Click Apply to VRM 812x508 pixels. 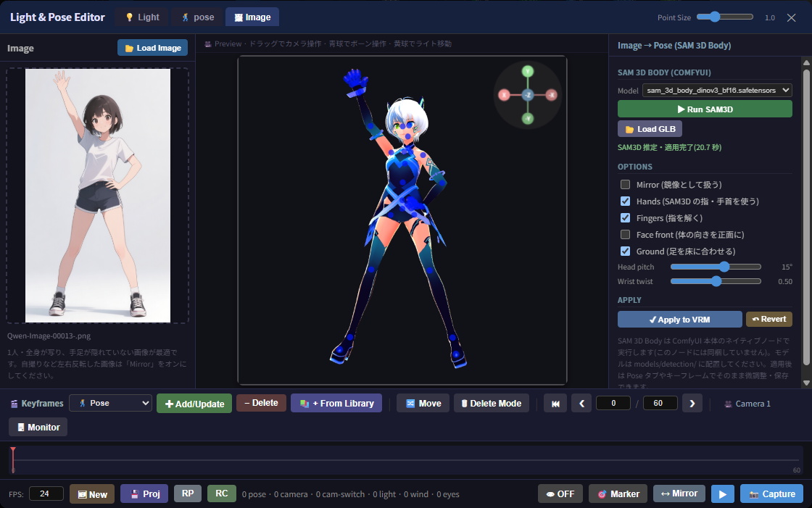tap(679, 320)
